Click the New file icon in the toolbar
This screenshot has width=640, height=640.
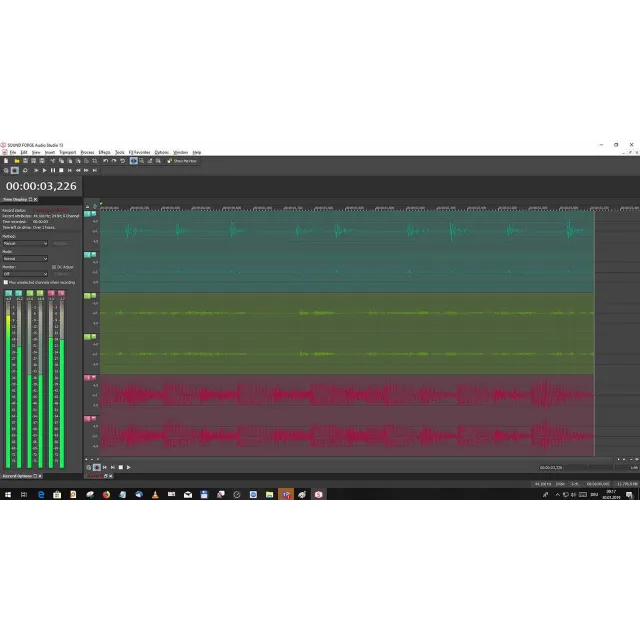point(5,161)
